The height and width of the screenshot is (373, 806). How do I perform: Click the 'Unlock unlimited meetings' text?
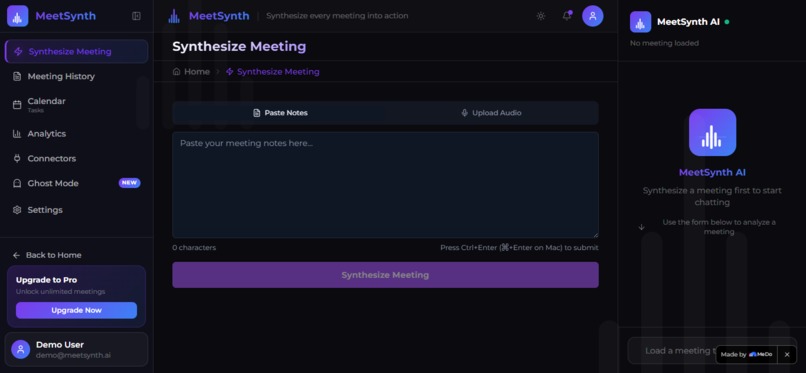coord(61,292)
